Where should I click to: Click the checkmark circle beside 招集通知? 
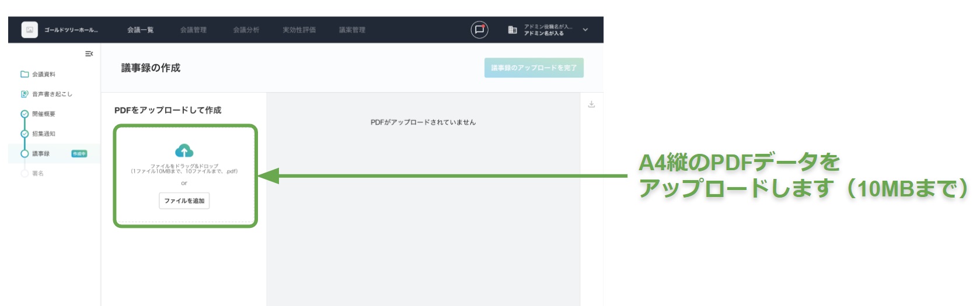click(25, 133)
